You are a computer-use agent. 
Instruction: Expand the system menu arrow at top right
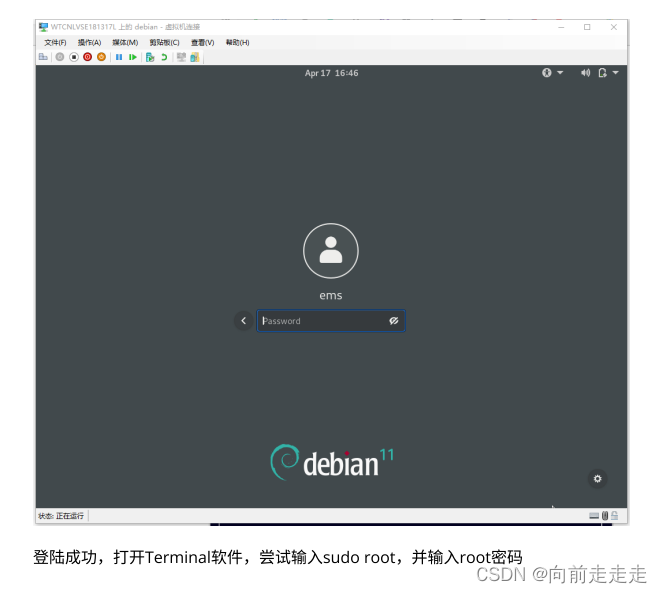point(616,73)
